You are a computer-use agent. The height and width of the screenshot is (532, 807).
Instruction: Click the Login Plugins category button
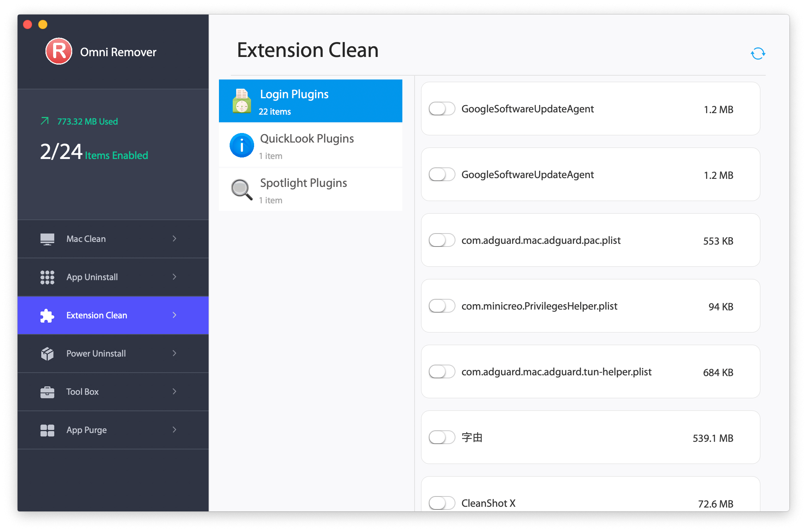pos(311,101)
